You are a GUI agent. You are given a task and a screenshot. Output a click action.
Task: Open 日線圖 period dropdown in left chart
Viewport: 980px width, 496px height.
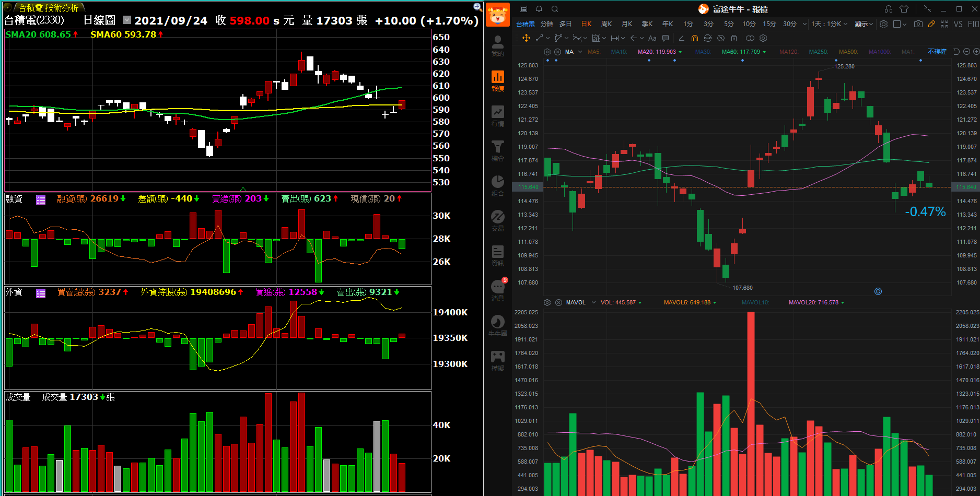(x=127, y=20)
